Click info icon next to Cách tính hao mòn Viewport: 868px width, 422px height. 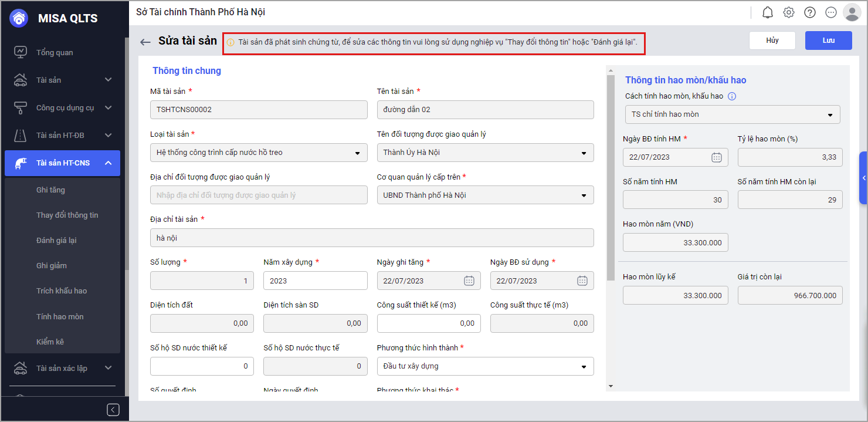(x=732, y=96)
